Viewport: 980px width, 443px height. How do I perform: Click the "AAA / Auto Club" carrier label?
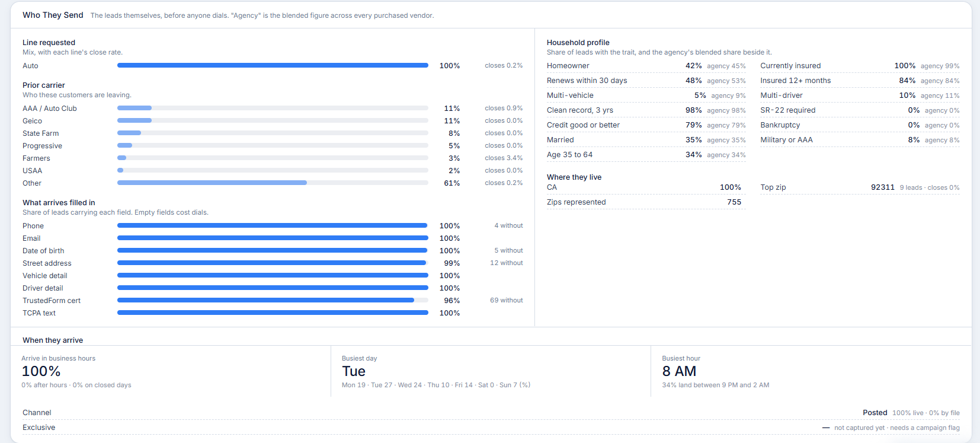pos(50,109)
